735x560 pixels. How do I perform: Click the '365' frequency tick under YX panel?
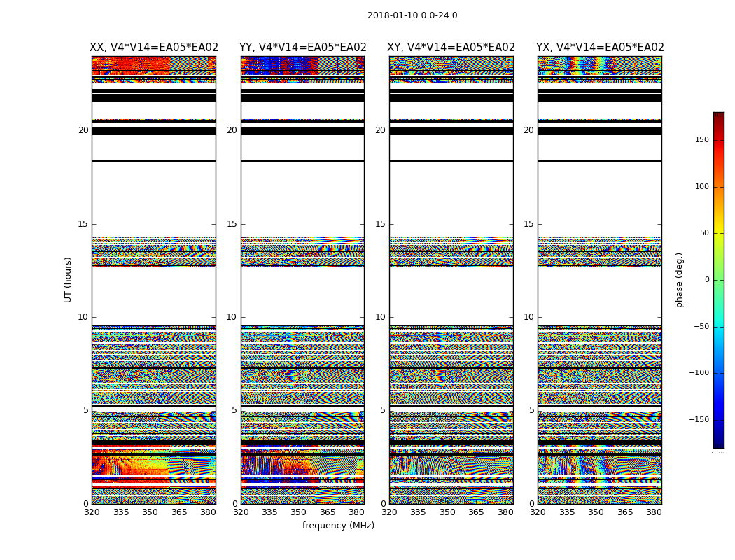coord(625,512)
